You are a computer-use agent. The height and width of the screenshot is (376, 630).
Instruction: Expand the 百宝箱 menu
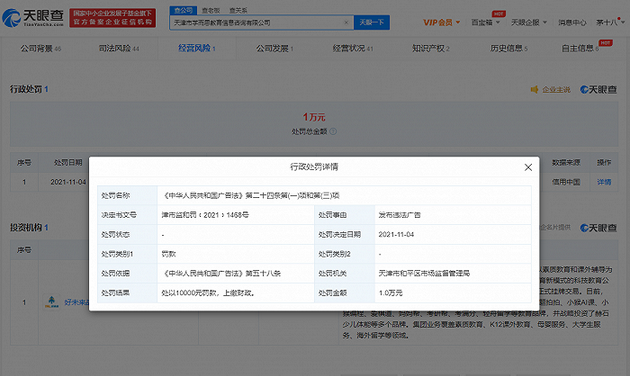click(485, 22)
